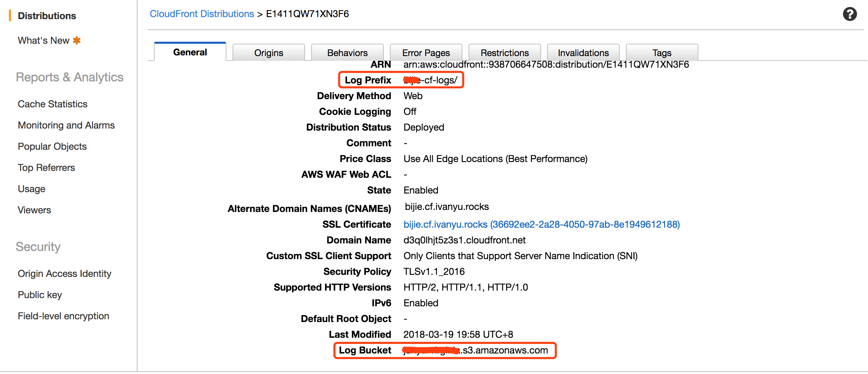Viewport: 868px width, 374px height.
Task: Go to Field-level encryption page
Action: [x=63, y=316]
